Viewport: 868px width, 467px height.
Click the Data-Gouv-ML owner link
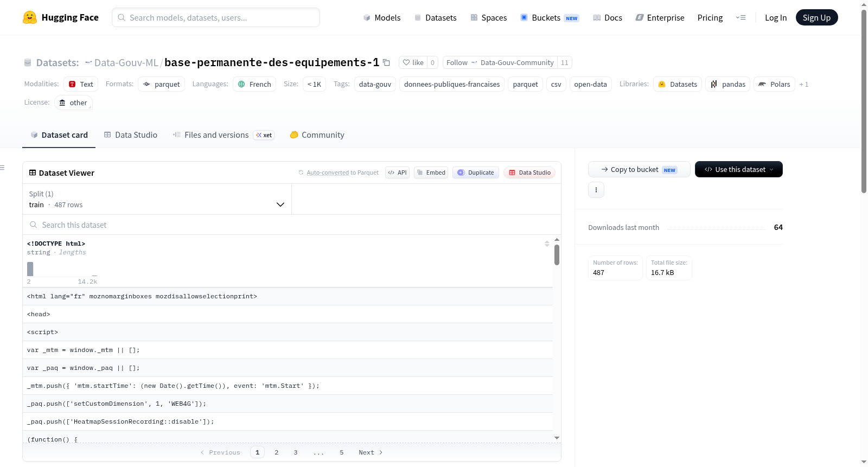126,62
